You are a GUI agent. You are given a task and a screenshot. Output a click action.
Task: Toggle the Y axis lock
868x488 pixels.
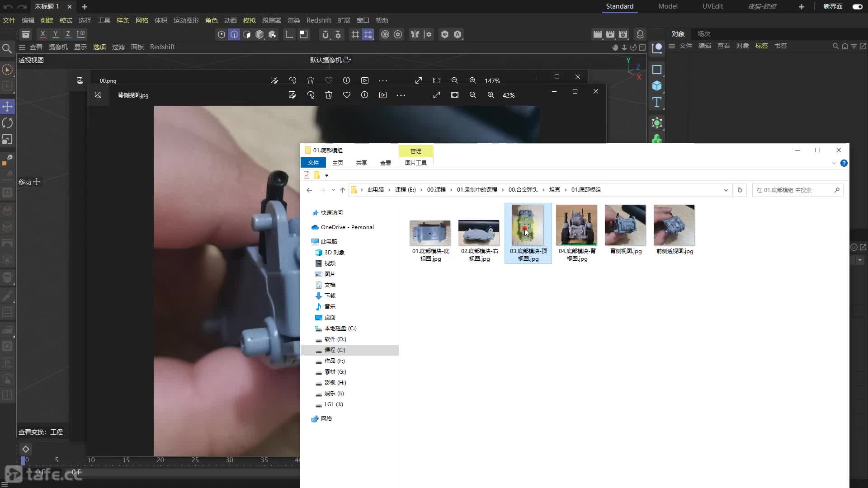tap(56, 34)
